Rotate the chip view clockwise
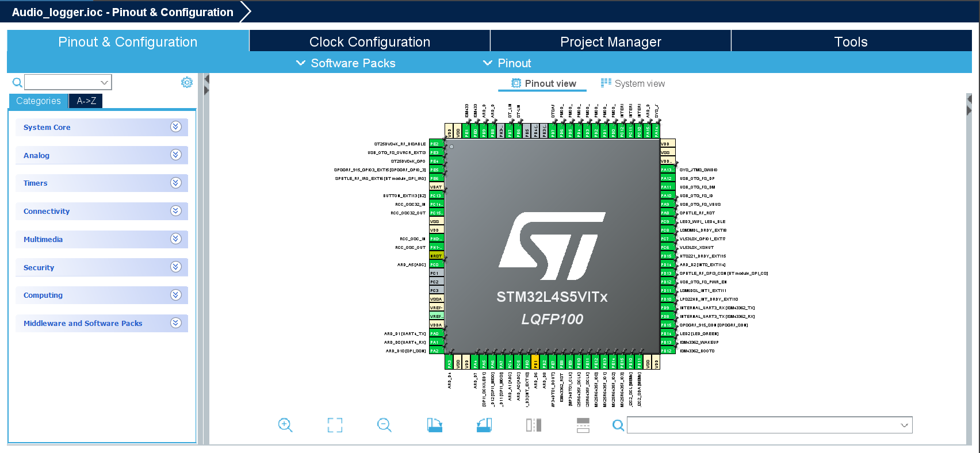The image size is (980, 453). point(435,425)
